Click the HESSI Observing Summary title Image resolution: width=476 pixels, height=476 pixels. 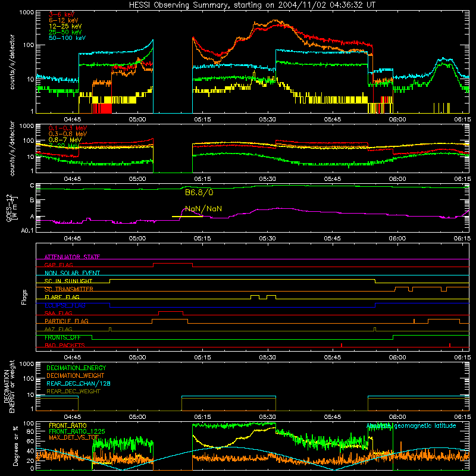[252, 5]
